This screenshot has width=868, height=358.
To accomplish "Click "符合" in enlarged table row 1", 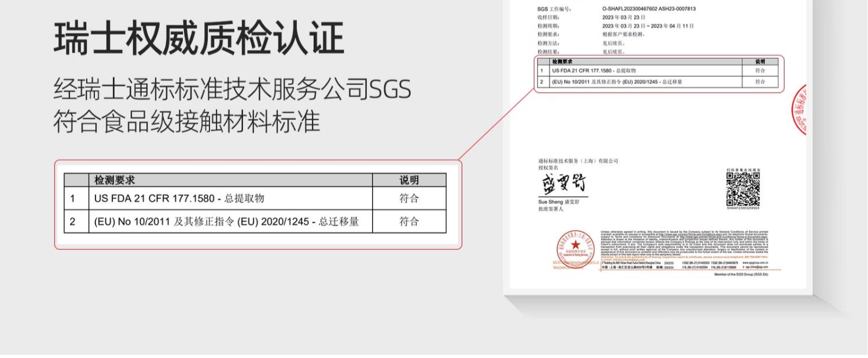I will pos(409,198).
